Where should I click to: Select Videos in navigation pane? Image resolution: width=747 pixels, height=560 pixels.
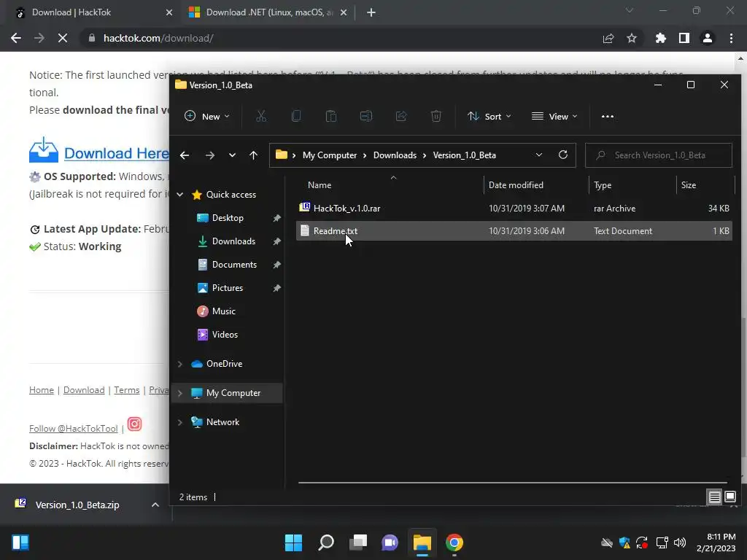coord(225,335)
